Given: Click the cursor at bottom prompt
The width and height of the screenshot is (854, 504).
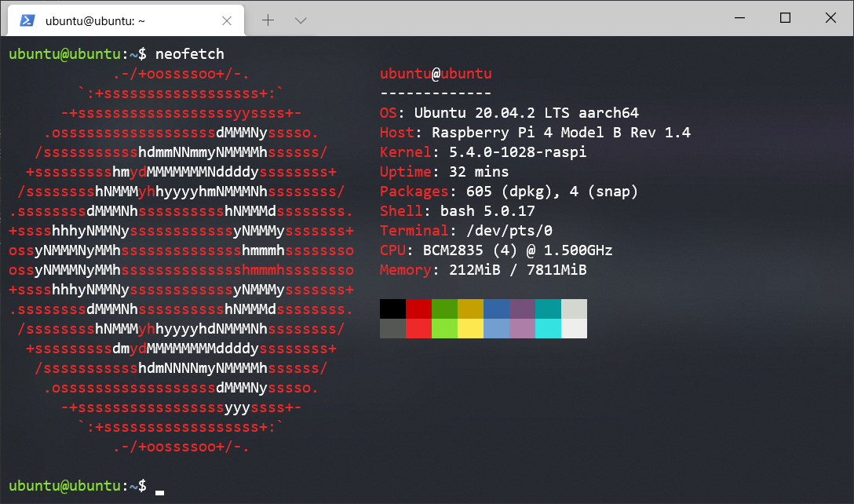Looking at the screenshot, I should (x=159, y=492).
